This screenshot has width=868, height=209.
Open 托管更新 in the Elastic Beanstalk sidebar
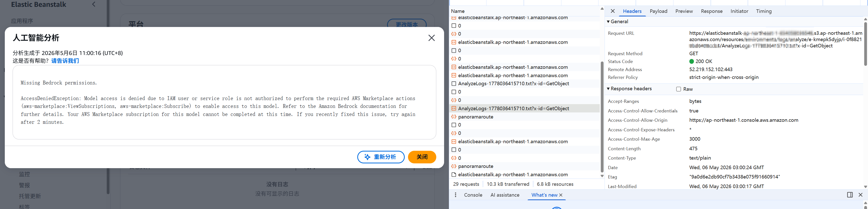30,196
